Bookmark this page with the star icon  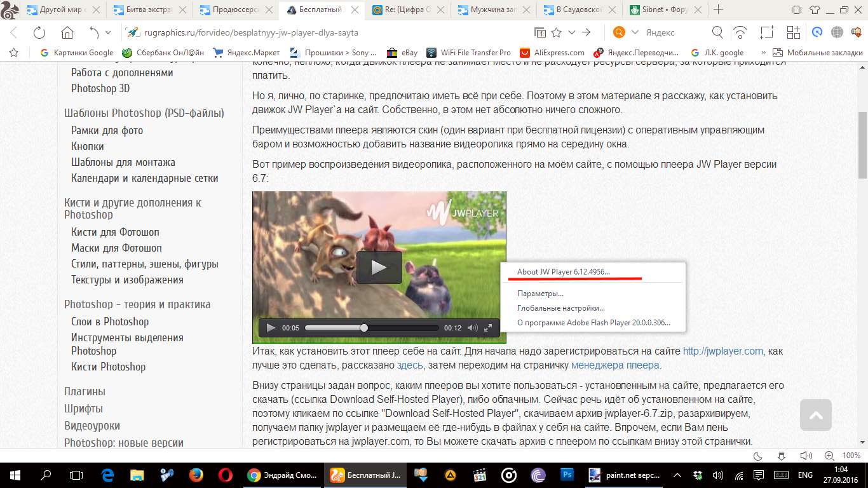tap(557, 32)
